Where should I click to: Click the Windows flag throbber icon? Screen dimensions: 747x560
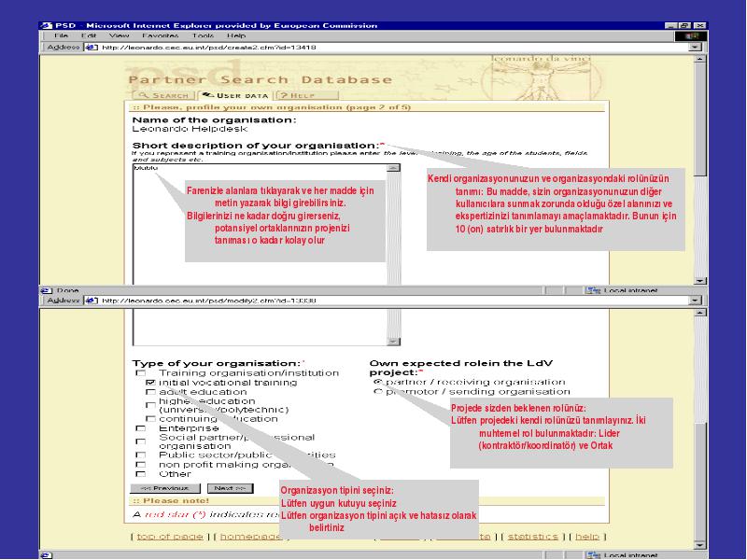[691, 35]
